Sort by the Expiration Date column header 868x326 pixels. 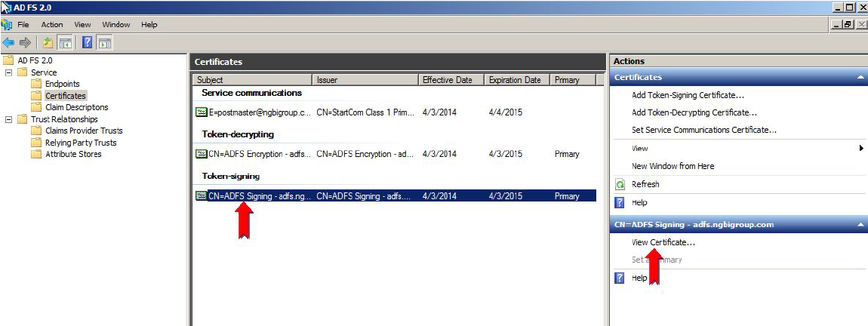(x=517, y=80)
